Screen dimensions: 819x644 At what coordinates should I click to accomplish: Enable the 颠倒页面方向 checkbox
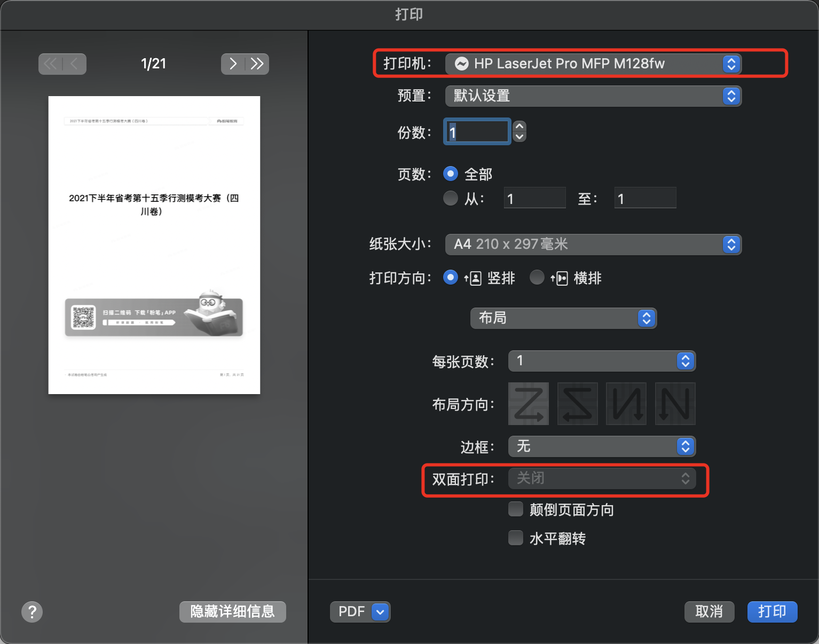point(516,509)
